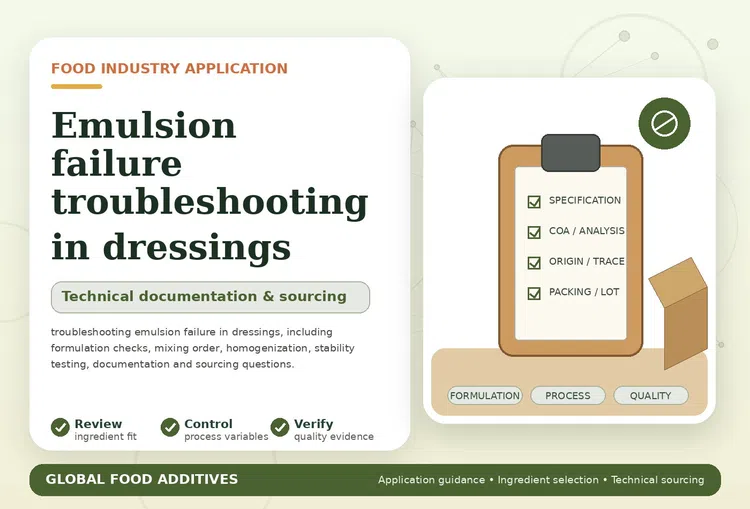This screenshot has height=509, width=750.
Task: Click the GLOBAL FOOD ADDITIVES footer label
Action: [x=142, y=479]
